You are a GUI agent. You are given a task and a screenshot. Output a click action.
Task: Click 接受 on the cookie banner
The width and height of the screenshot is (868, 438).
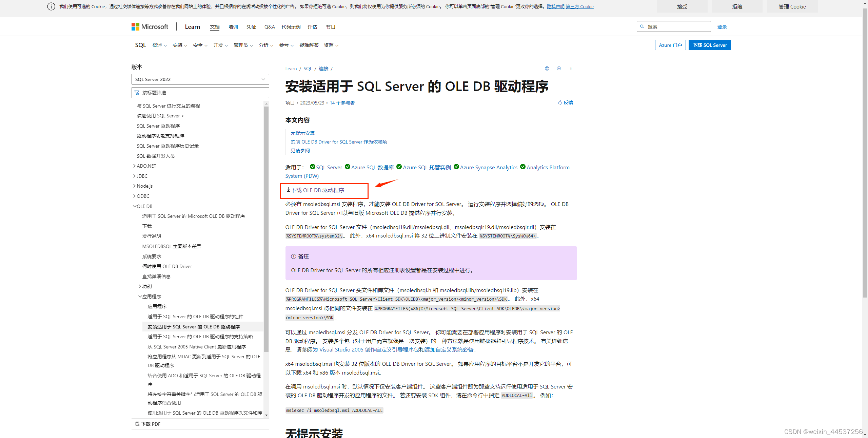coord(682,6)
